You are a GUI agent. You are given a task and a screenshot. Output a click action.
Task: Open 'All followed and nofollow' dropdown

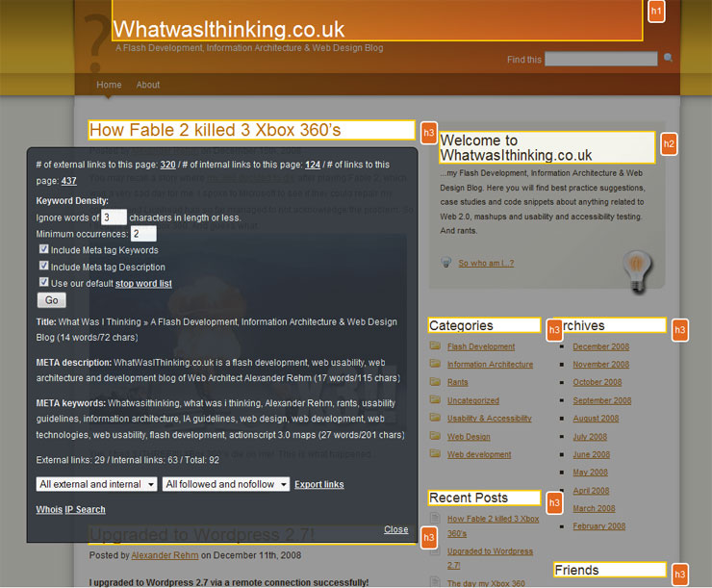tap(226, 484)
